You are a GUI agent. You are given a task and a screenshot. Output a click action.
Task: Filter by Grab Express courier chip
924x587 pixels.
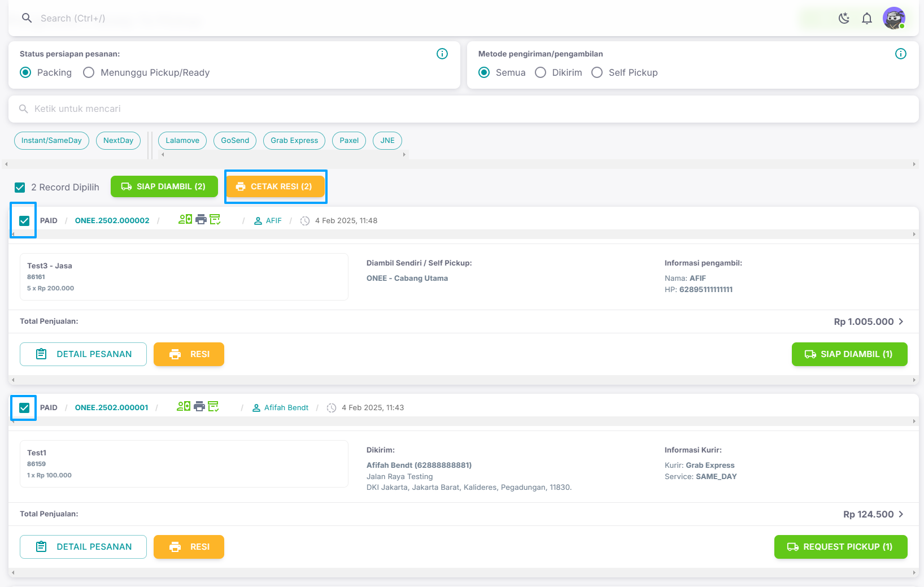tap(294, 141)
